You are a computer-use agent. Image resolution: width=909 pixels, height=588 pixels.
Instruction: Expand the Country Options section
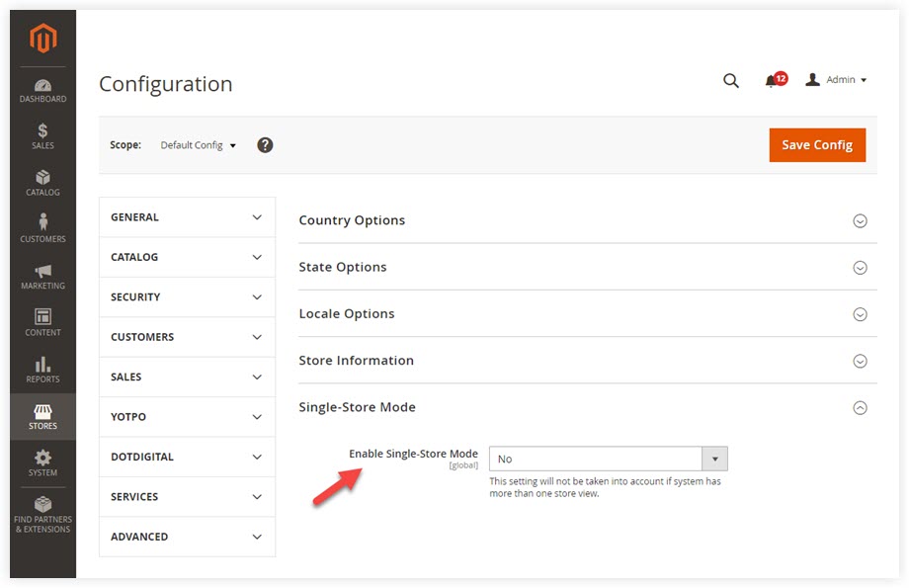pyautogui.click(x=587, y=220)
